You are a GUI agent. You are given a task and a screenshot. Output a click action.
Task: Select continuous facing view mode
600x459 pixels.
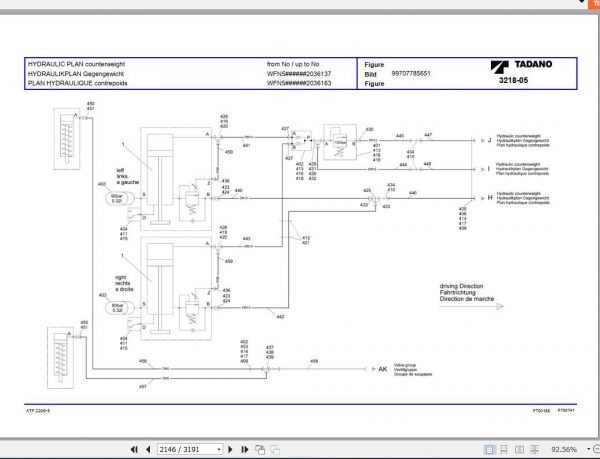click(x=534, y=449)
